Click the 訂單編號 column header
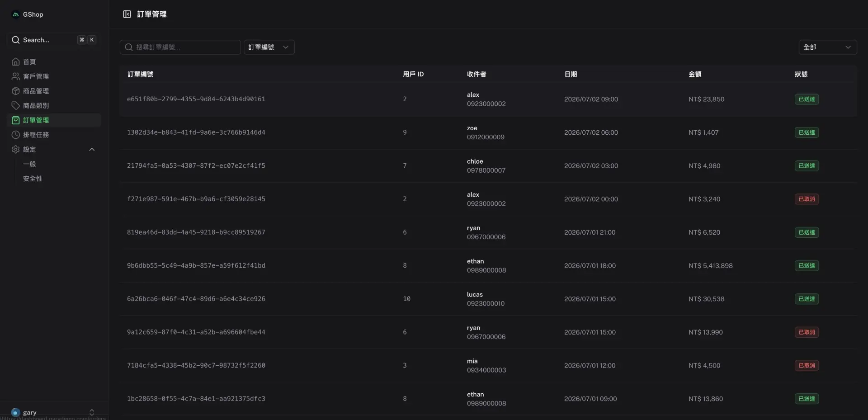 click(140, 74)
